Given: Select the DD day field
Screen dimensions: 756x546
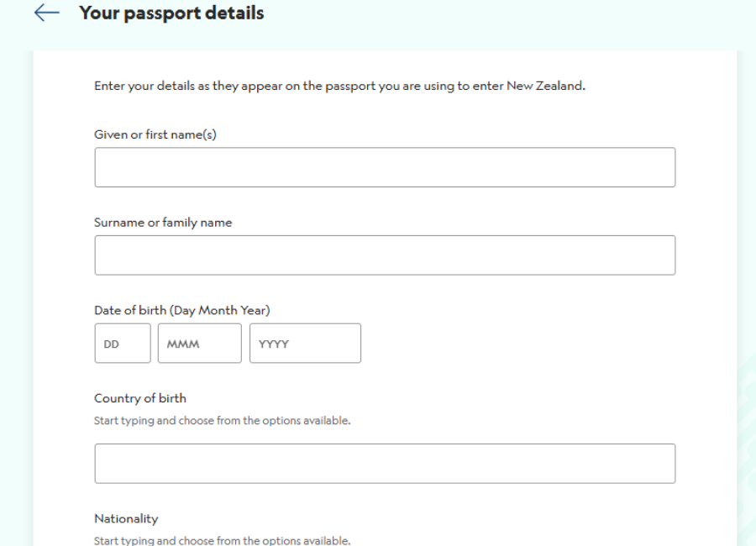Looking at the screenshot, I should (123, 343).
